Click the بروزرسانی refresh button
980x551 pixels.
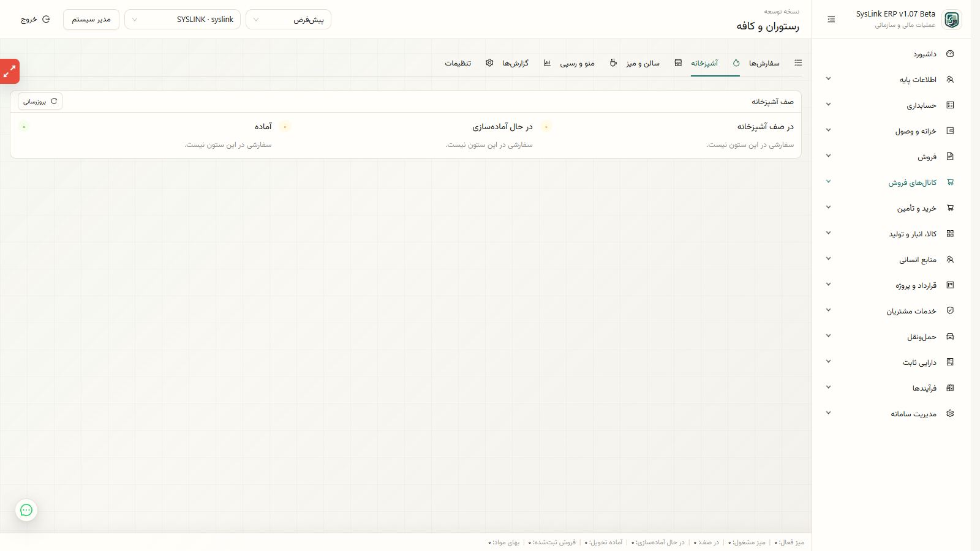[40, 102]
